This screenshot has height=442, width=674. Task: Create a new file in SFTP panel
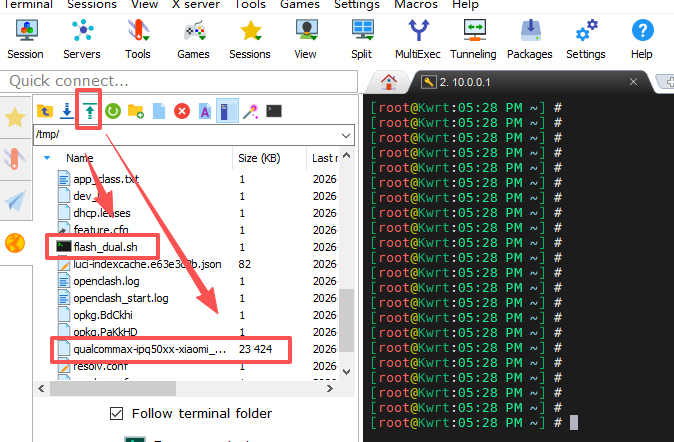click(x=159, y=111)
